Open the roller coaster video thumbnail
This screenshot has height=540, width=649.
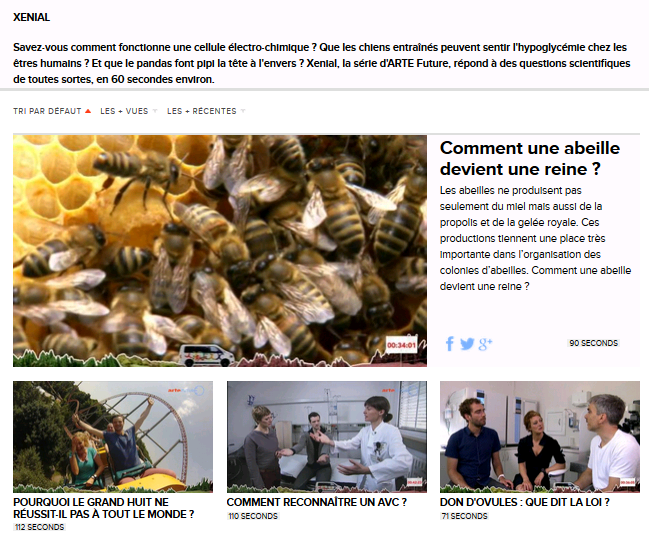(x=113, y=437)
